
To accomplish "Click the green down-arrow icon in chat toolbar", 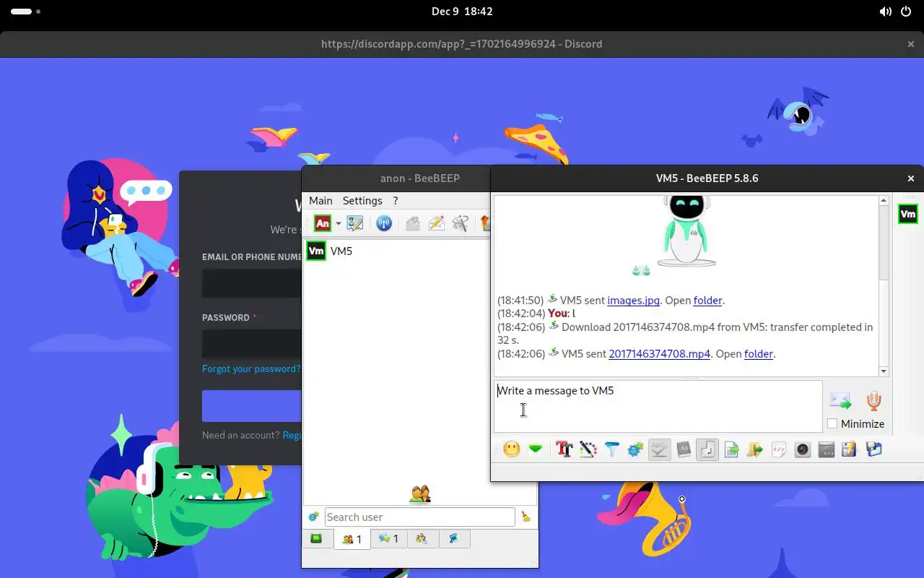I will coord(536,449).
